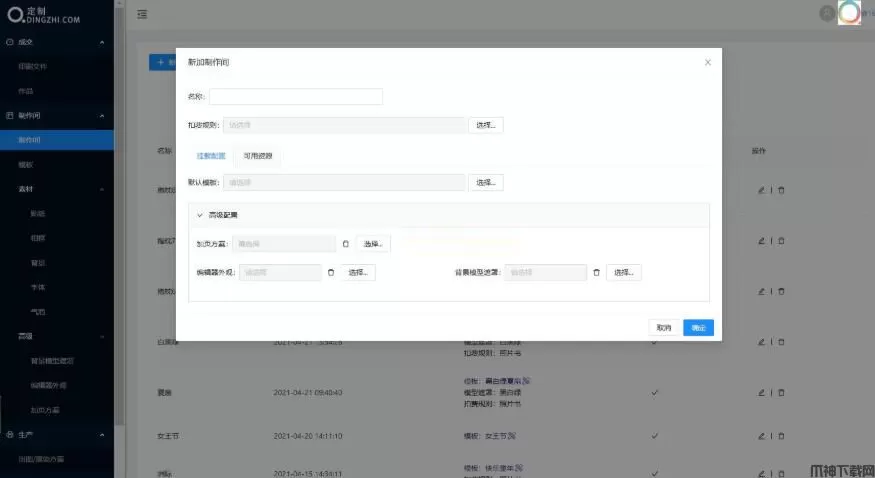Click into the 名称 text input
875x478 pixels.
[296, 97]
